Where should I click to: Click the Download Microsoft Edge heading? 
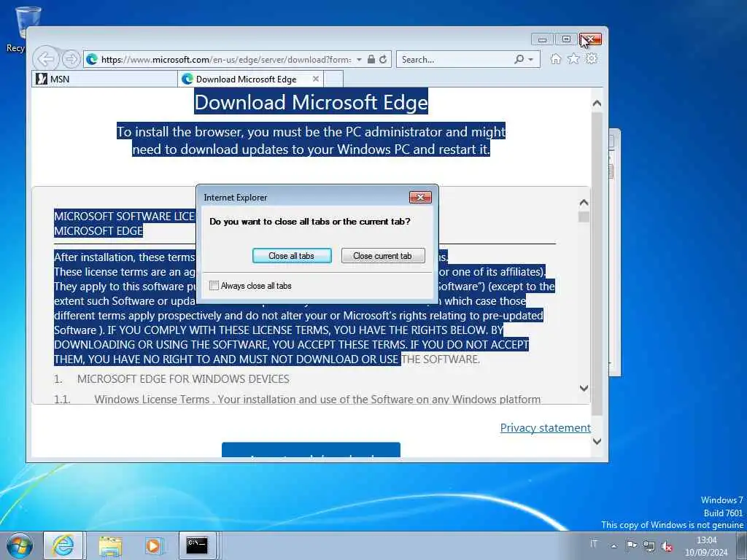(311, 102)
